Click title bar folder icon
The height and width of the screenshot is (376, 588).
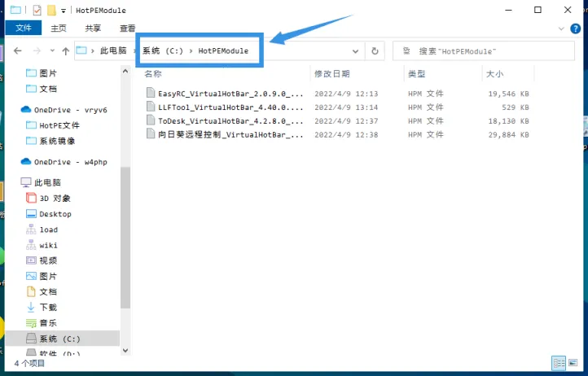15,10
